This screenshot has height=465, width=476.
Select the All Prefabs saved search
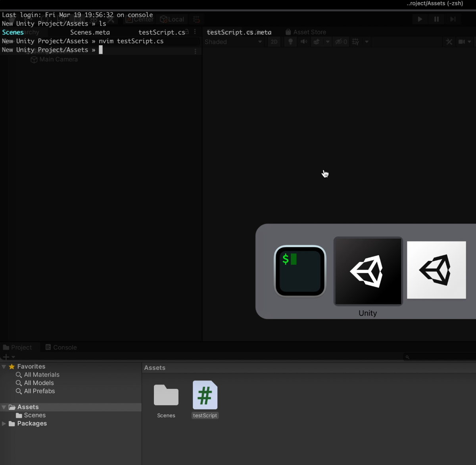tap(35, 391)
